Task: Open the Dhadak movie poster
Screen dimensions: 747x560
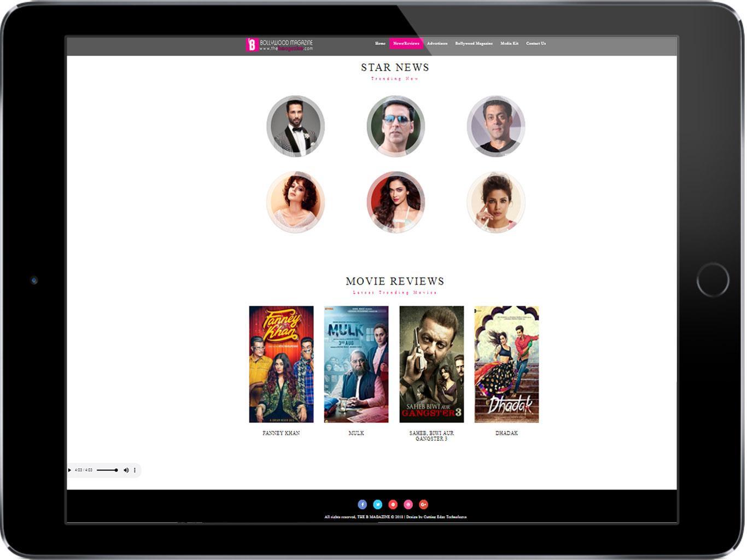Action: pos(506,364)
